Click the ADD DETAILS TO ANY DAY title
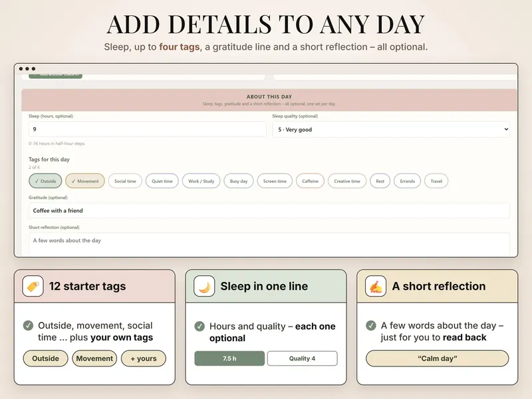The height and width of the screenshot is (399, 532). [x=265, y=25]
